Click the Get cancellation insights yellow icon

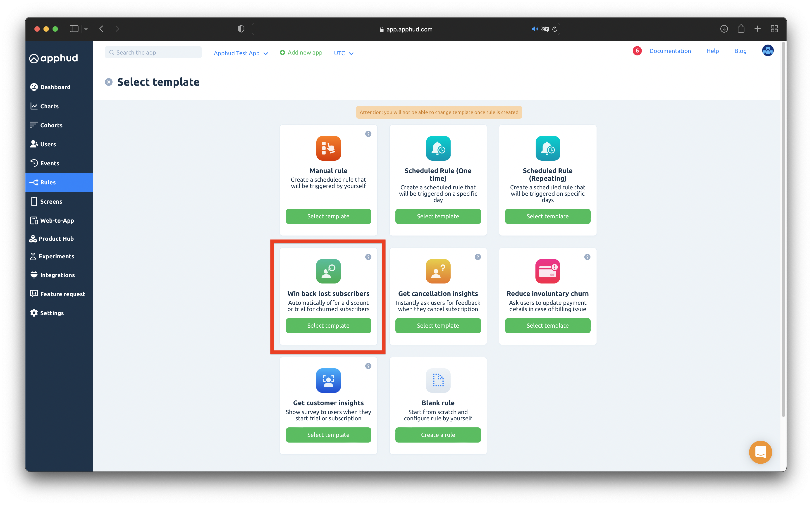(438, 271)
